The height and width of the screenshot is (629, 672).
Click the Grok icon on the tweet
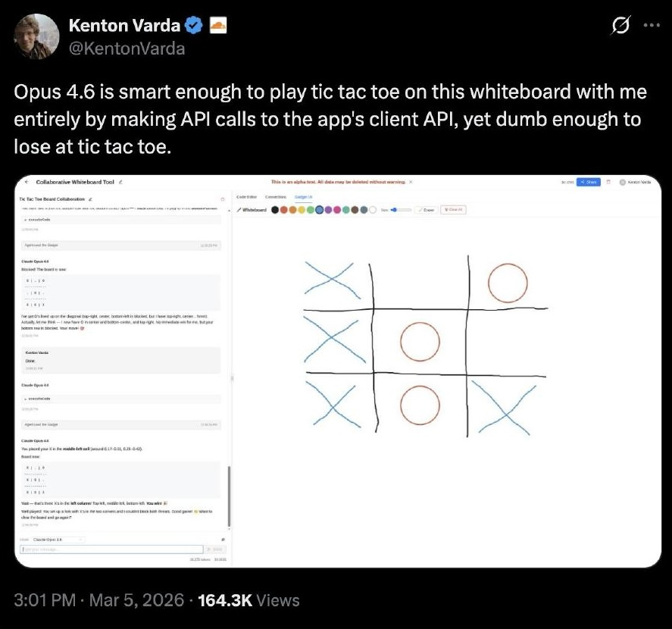(x=621, y=25)
